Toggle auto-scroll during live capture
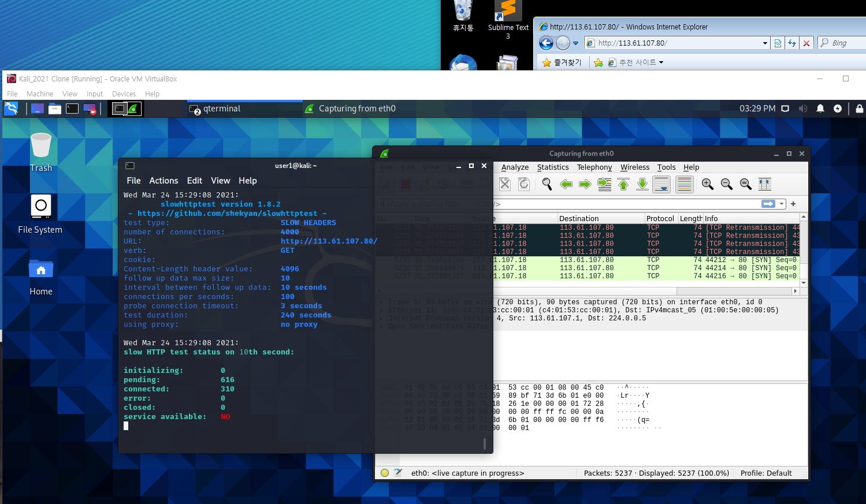The image size is (866, 504). coord(661,184)
